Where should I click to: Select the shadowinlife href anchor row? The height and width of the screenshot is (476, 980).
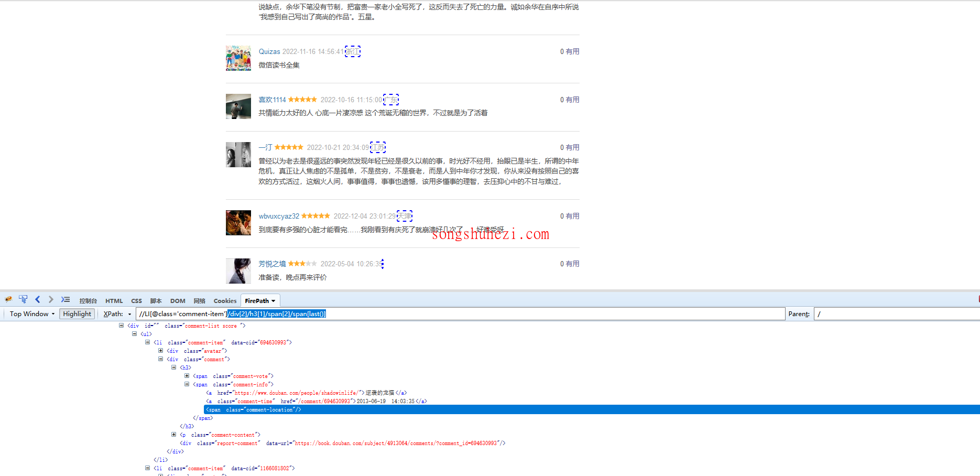pyautogui.click(x=307, y=393)
